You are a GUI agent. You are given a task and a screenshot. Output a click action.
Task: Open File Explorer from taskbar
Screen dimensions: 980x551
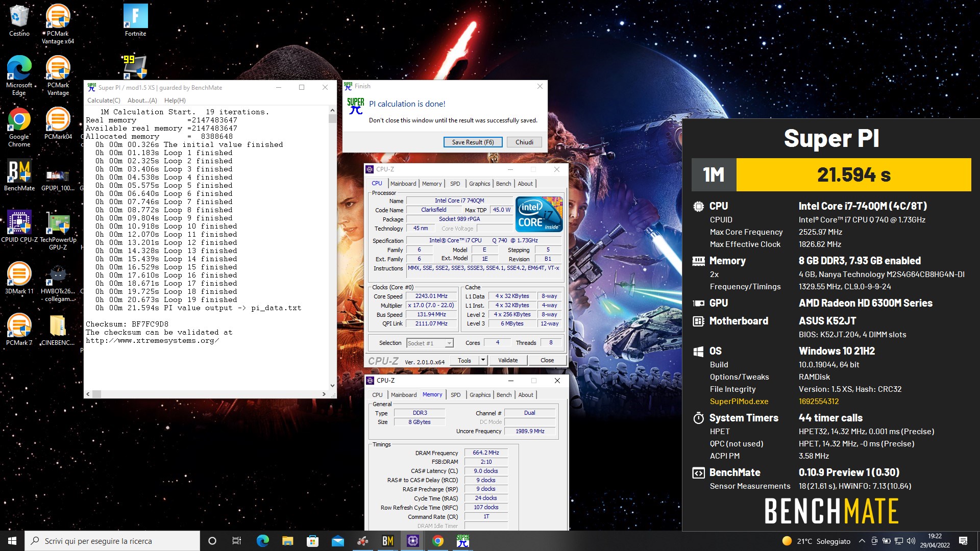click(x=287, y=541)
